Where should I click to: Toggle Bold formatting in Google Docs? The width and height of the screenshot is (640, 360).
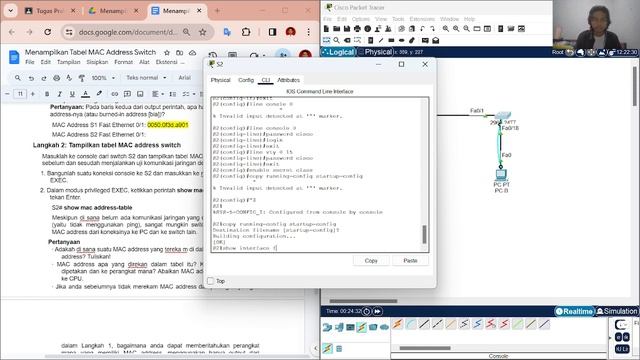tap(47, 94)
